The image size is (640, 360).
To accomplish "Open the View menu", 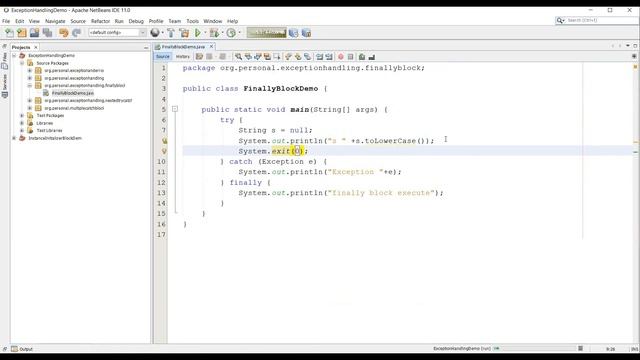I will (34, 21).
